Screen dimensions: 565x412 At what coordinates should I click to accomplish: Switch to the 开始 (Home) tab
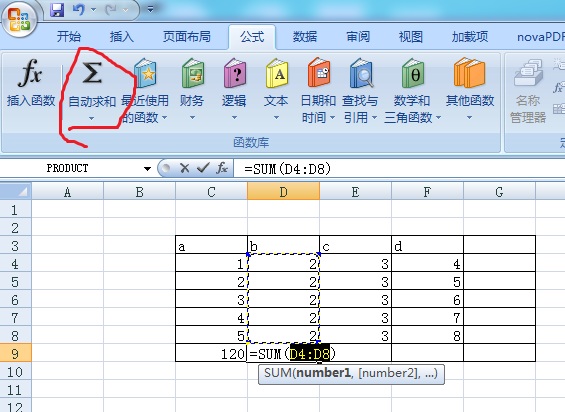69,37
